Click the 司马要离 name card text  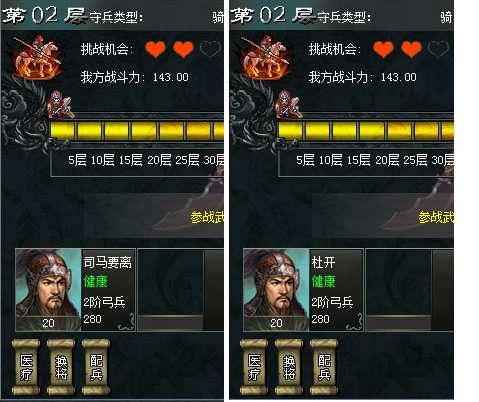(x=107, y=262)
